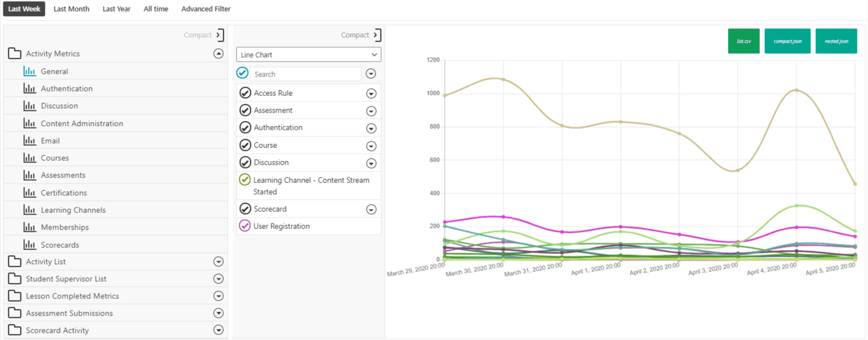Download data as list.csv
The height and width of the screenshot is (340, 868).
(743, 40)
